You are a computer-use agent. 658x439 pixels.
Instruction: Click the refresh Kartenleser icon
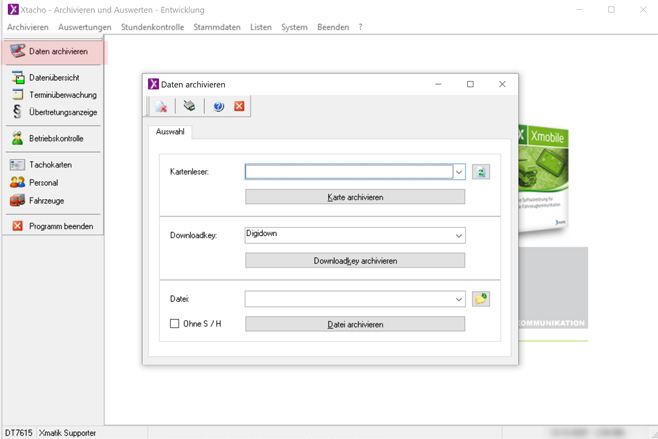(481, 172)
